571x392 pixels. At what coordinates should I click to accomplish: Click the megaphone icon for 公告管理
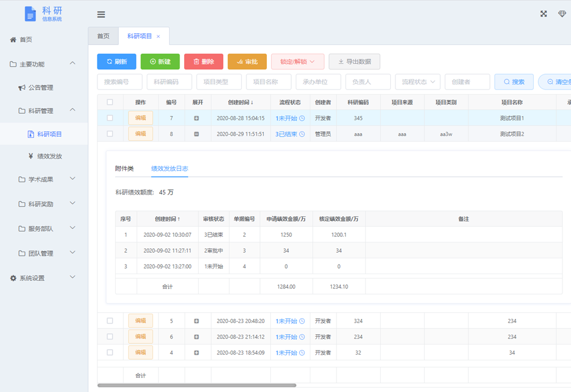click(x=22, y=87)
